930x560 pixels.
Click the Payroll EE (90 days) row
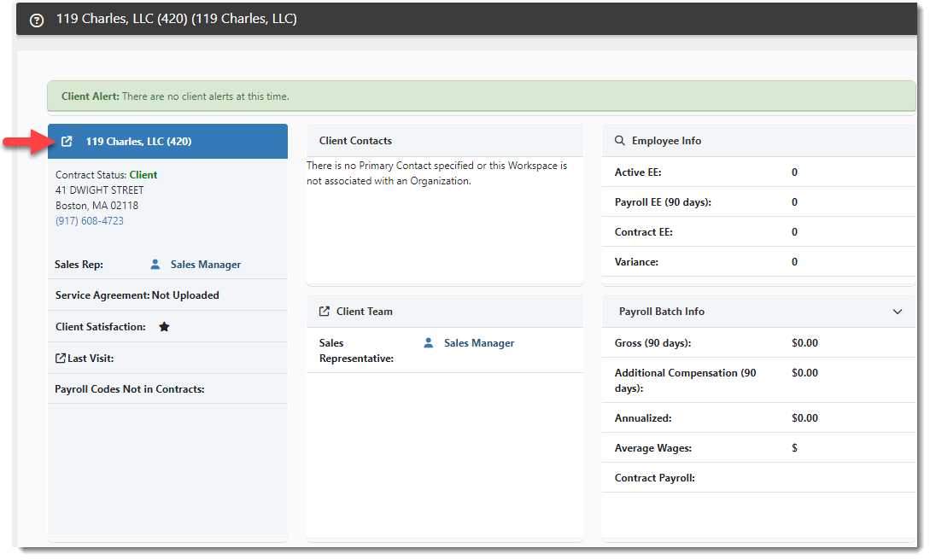point(758,202)
